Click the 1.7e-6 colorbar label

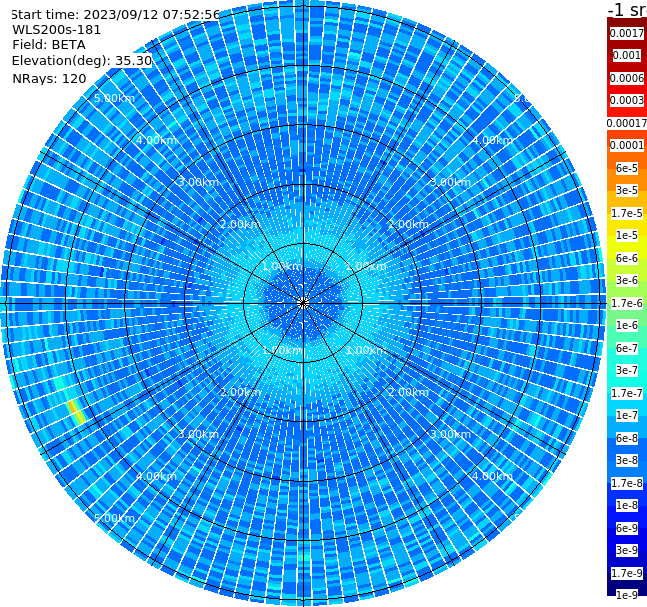[627, 303]
